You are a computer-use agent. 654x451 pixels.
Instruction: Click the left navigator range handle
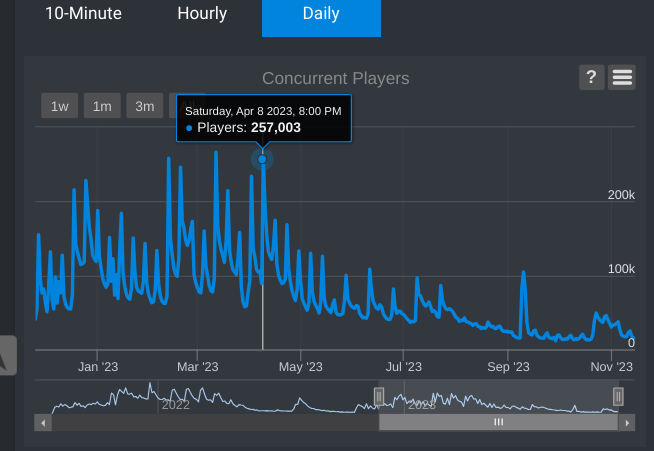point(379,396)
